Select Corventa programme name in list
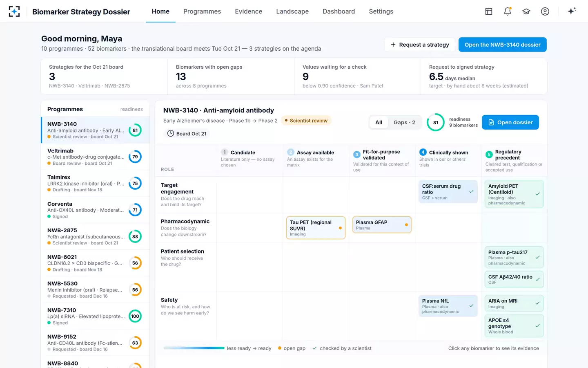This screenshot has width=588, height=368. coord(60,204)
